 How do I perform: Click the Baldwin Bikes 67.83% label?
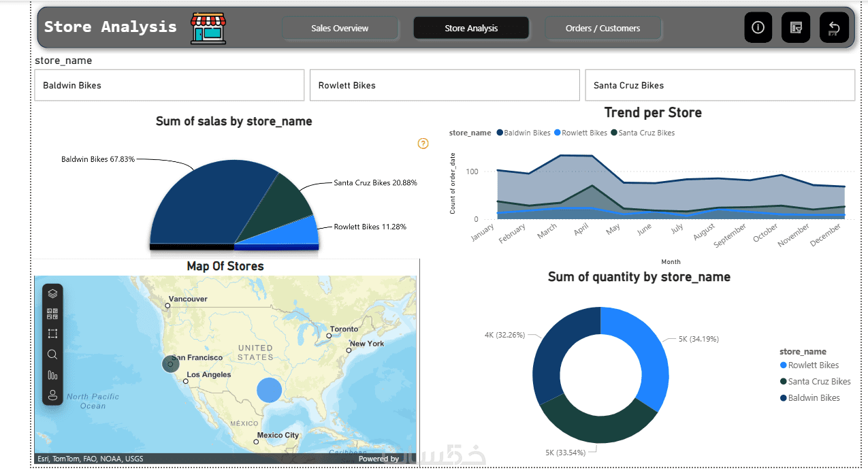98,159
